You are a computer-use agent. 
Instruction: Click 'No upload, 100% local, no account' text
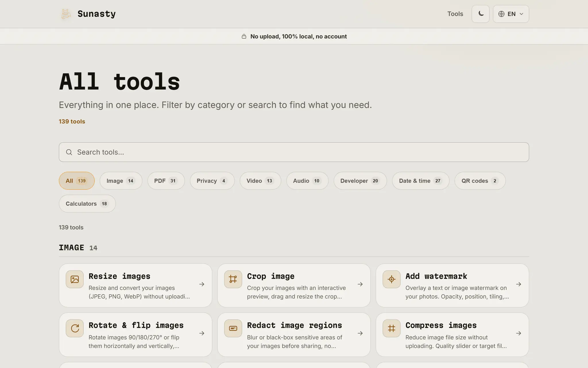(x=299, y=37)
